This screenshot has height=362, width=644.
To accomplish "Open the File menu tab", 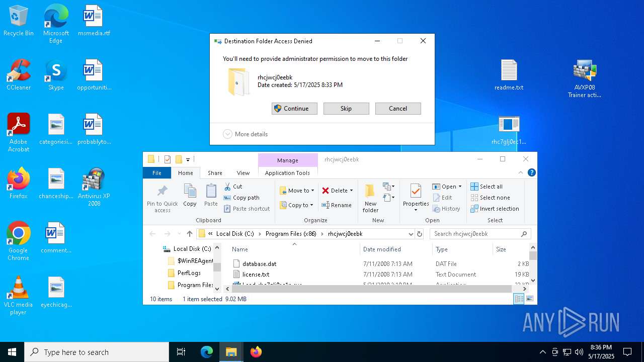I will click(x=157, y=172).
